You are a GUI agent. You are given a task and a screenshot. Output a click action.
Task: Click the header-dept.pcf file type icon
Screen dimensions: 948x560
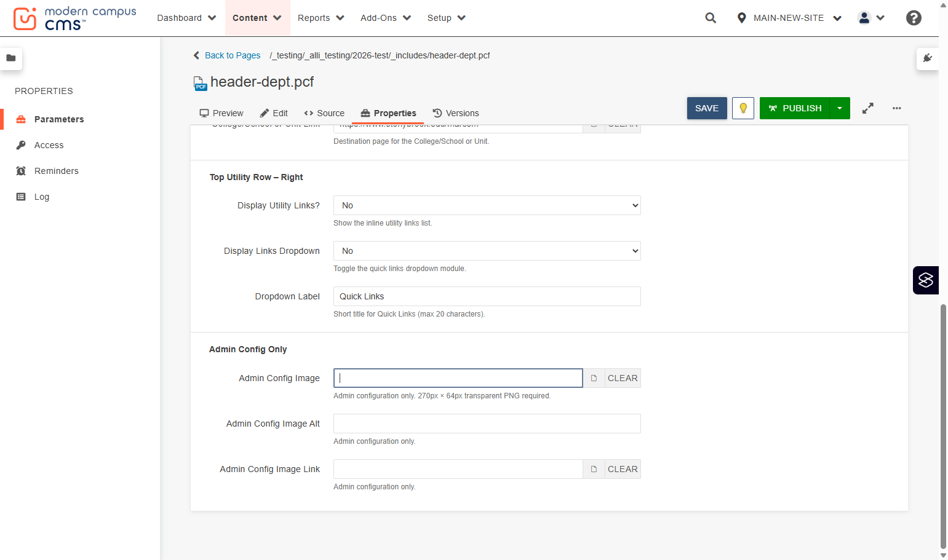click(x=200, y=83)
